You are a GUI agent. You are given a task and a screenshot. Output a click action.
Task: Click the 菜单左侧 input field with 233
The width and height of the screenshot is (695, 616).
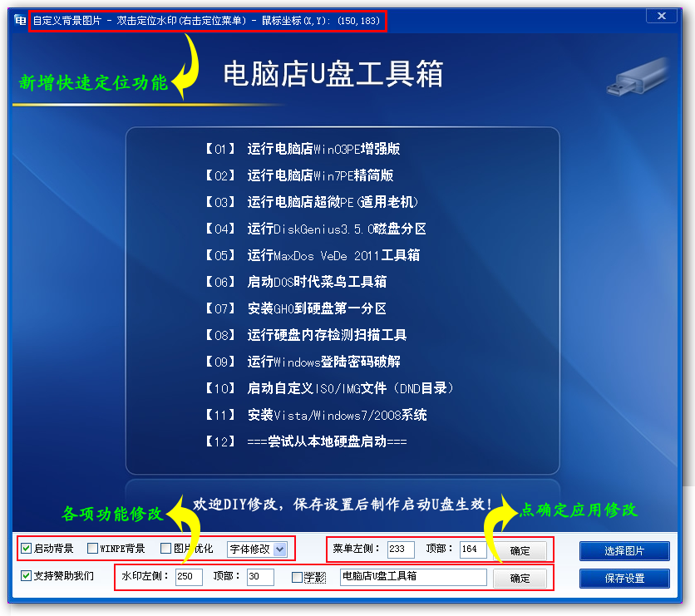tap(401, 549)
